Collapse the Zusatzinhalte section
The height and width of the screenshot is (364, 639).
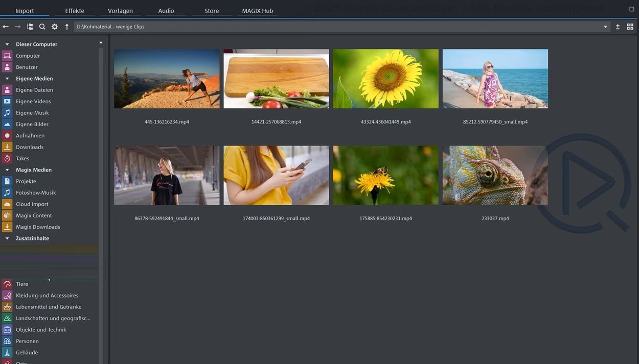pos(7,238)
